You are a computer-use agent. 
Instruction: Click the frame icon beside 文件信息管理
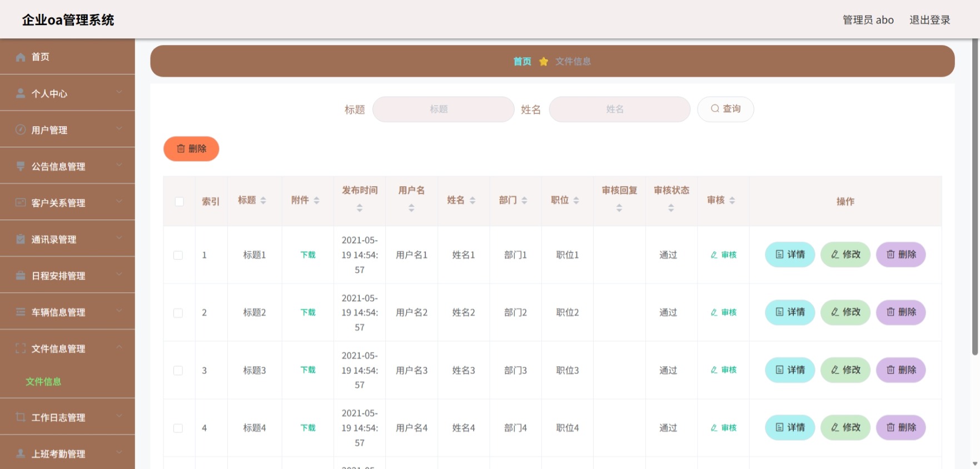coord(21,348)
